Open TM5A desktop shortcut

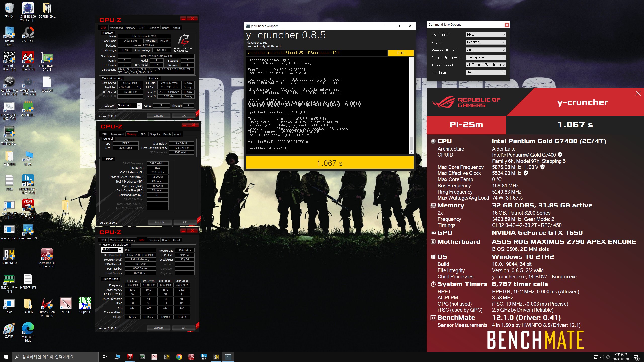point(9,283)
